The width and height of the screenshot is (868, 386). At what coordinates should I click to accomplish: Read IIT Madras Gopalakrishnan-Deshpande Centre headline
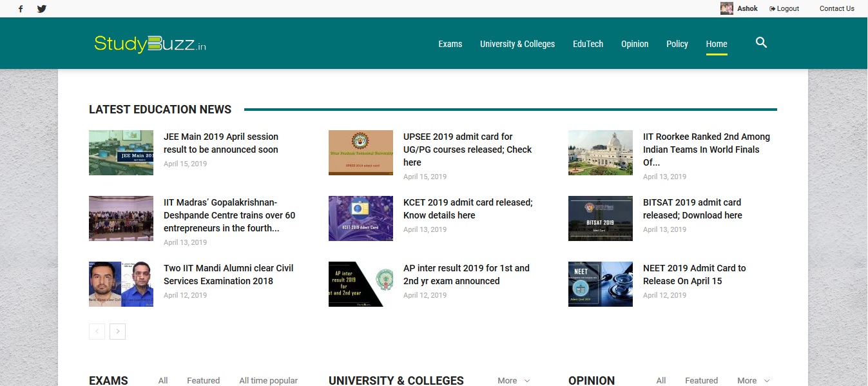pos(229,215)
